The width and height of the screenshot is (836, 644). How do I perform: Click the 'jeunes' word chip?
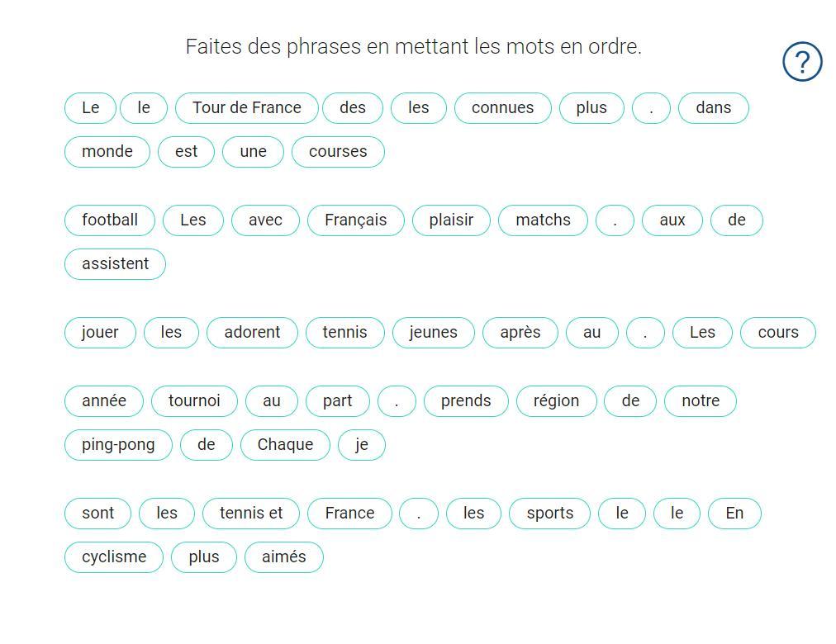pyautogui.click(x=434, y=333)
